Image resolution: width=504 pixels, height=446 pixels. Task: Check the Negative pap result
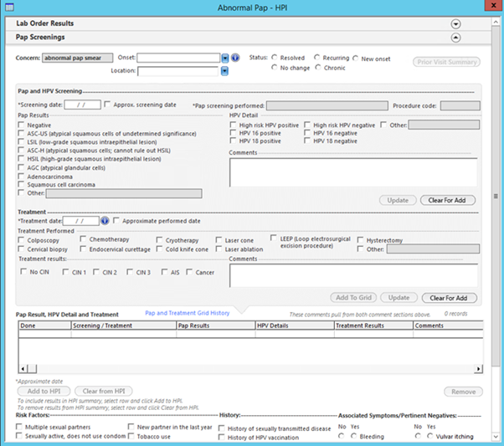(21, 125)
